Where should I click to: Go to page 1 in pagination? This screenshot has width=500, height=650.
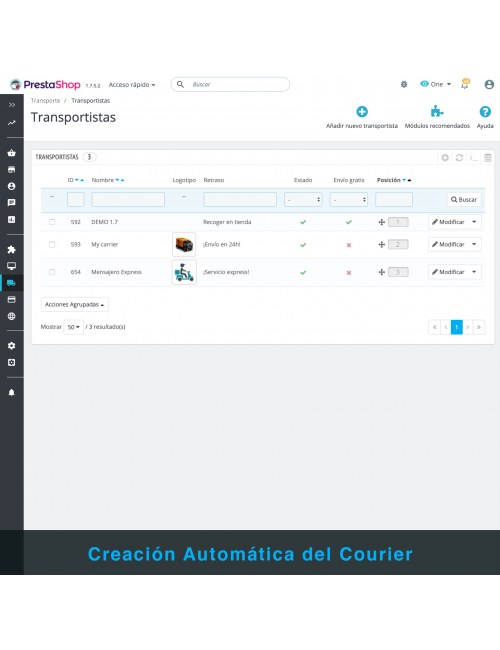tap(456, 327)
